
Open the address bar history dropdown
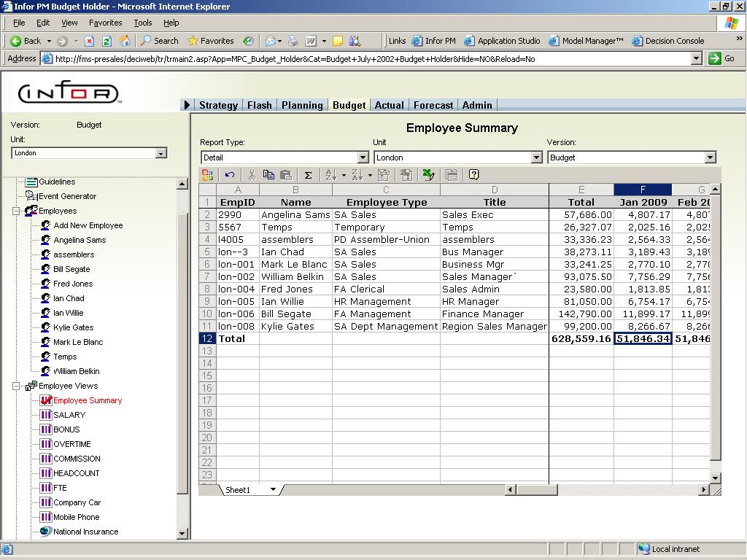[697, 58]
